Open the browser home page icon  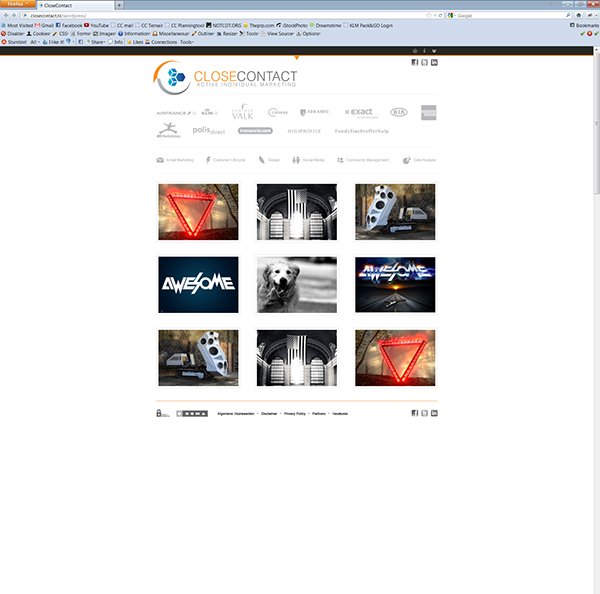tap(579, 15)
